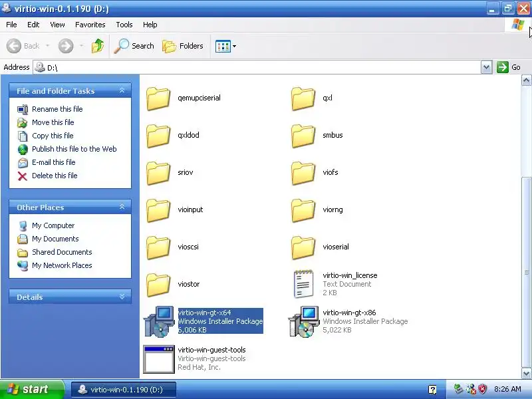Click the virtio-win-0.1.190 (D:) taskbar button
This screenshot has height=399, width=532.
tap(124, 390)
